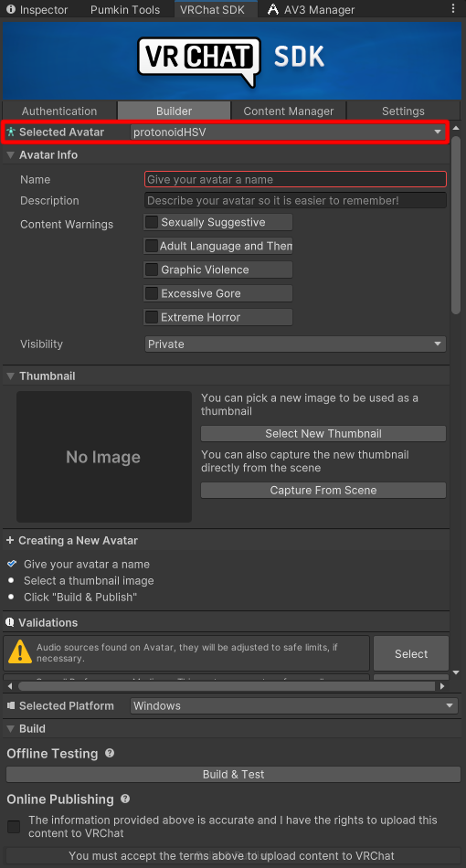Click the Selected Avatar figure icon
Viewport: 466px width, 868px height.
click(x=11, y=132)
